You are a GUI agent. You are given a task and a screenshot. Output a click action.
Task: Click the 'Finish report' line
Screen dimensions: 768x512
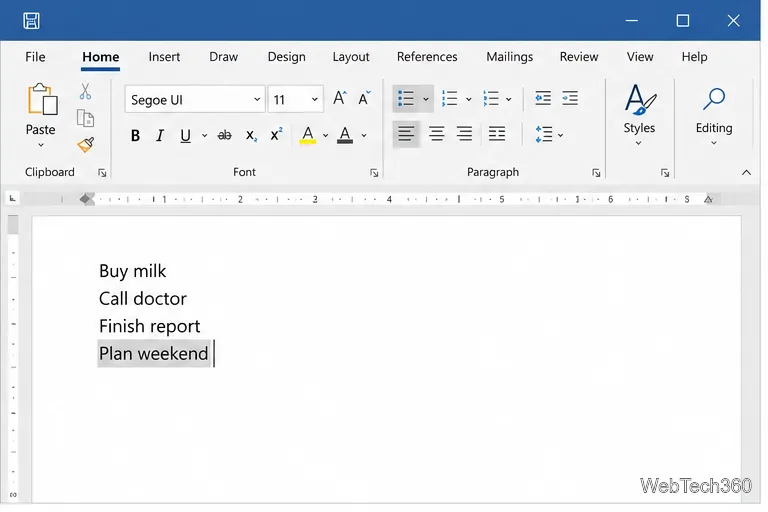149,326
